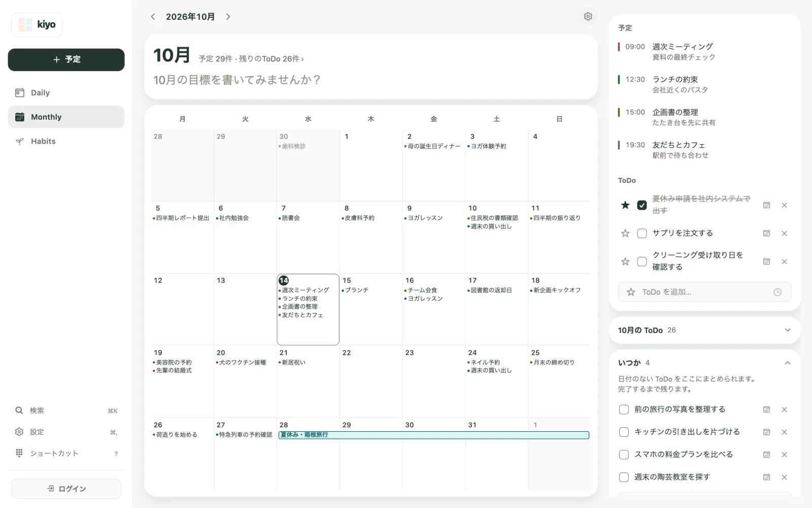
Task: Open Habits view
Action: 66,141
